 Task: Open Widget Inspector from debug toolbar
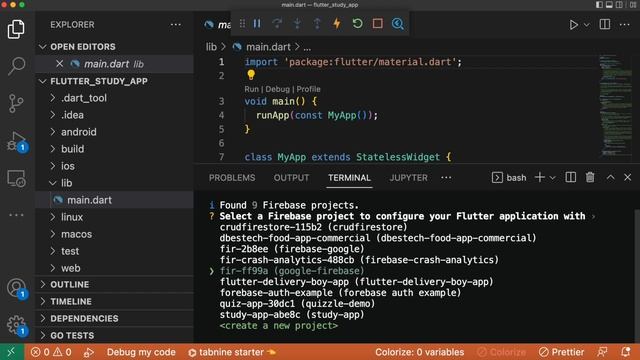point(398,24)
